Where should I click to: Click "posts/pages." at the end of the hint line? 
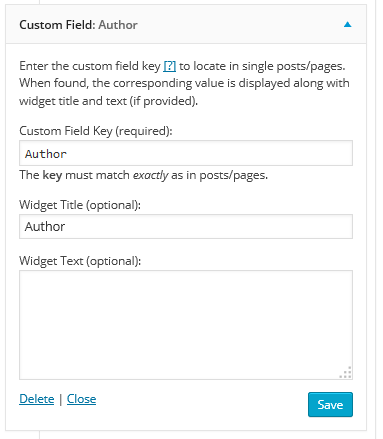[233, 175]
